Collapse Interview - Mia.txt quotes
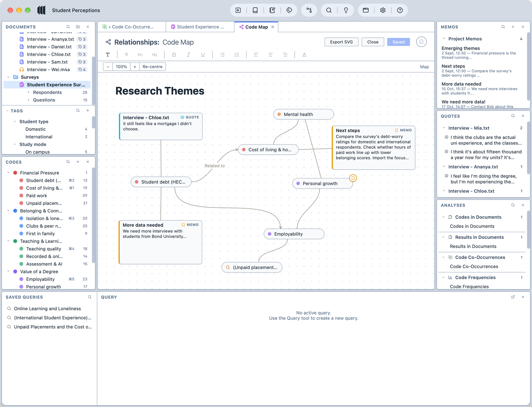 click(x=444, y=128)
